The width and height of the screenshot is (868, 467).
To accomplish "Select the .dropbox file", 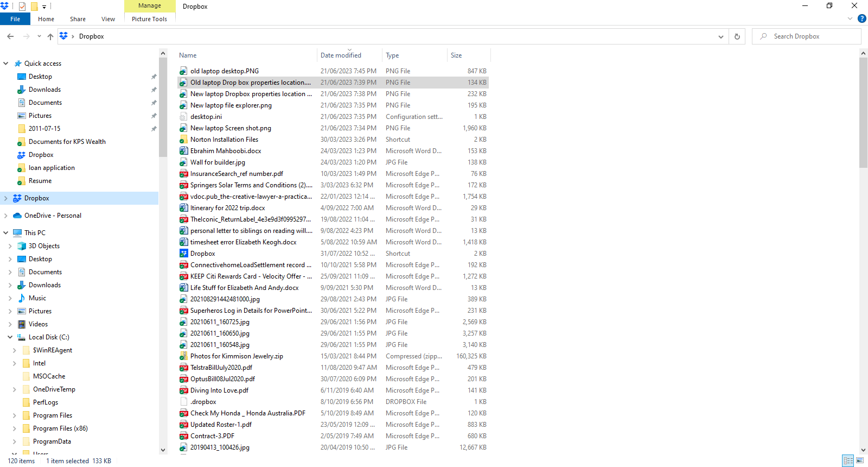I will pos(203,402).
